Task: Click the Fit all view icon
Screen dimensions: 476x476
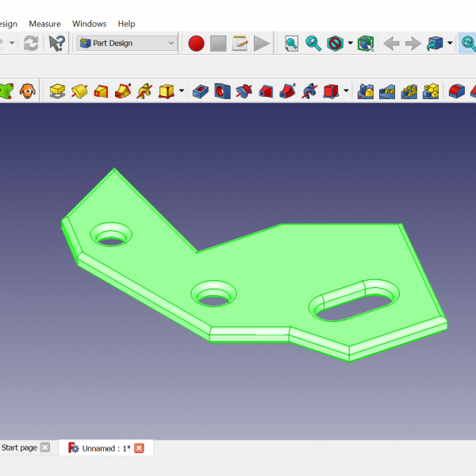Action: tap(292, 43)
